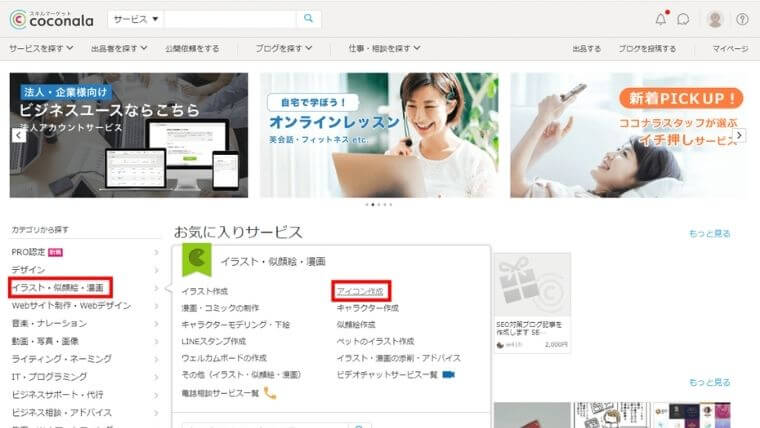The height and width of the screenshot is (428, 760).
Task: Click the 出品する link
Action: coord(586,48)
